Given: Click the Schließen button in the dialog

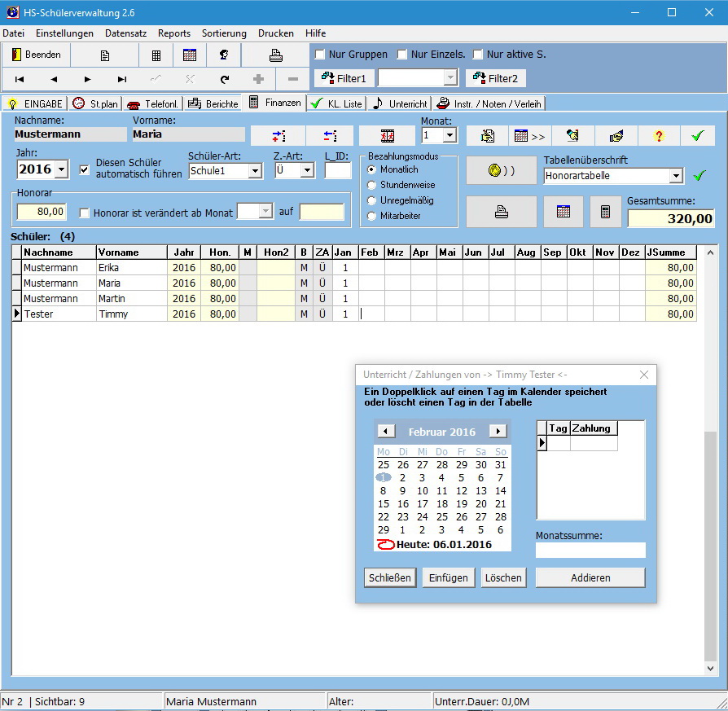Looking at the screenshot, I should 390,577.
